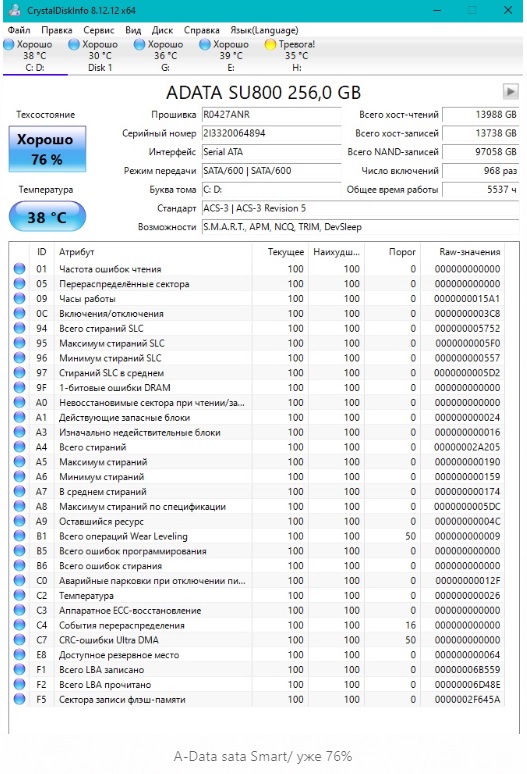527x774 pixels.
Task: Click the serial number field 2I3320064894
Action: pos(271,133)
